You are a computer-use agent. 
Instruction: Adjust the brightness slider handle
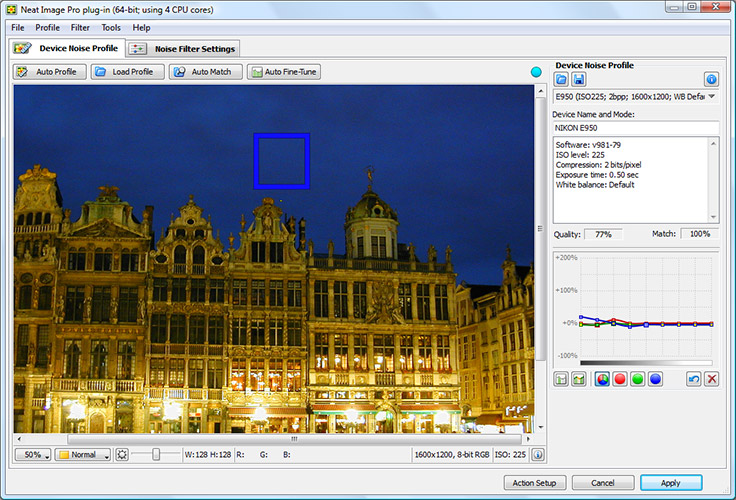click(x=156, y=454)
